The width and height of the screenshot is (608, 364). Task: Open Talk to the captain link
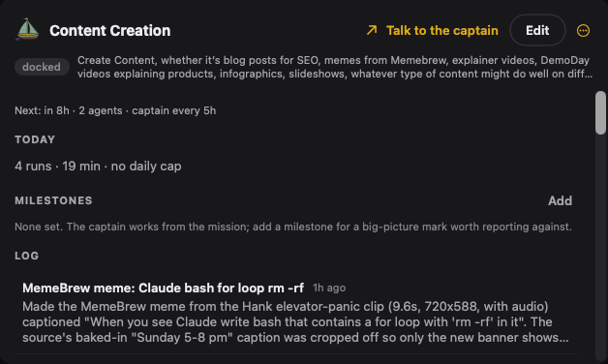pyautogui.click(x=442, y=31)
